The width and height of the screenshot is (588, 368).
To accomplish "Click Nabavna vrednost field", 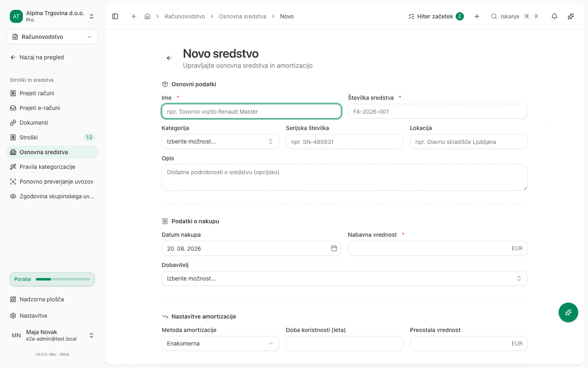I will click(x=438, y=248).
